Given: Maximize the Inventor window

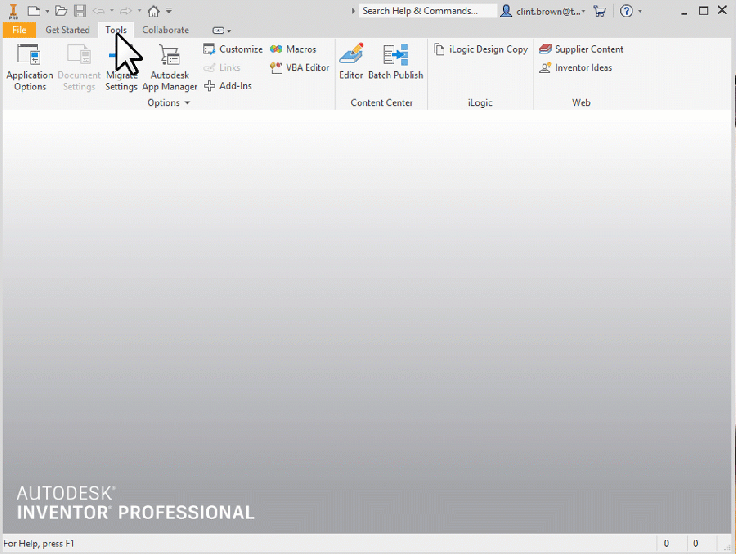Looking at the screenshot, I should [703, 11].
